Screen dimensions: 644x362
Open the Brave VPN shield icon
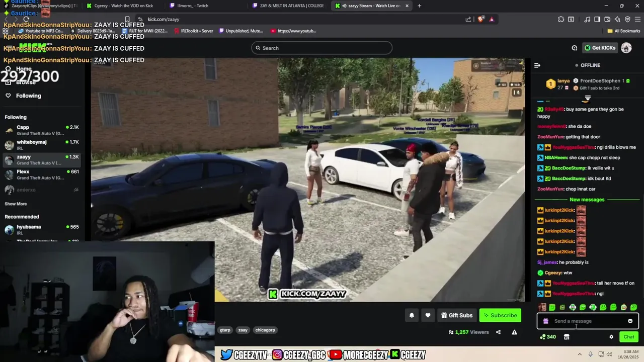tap(627, 19)
